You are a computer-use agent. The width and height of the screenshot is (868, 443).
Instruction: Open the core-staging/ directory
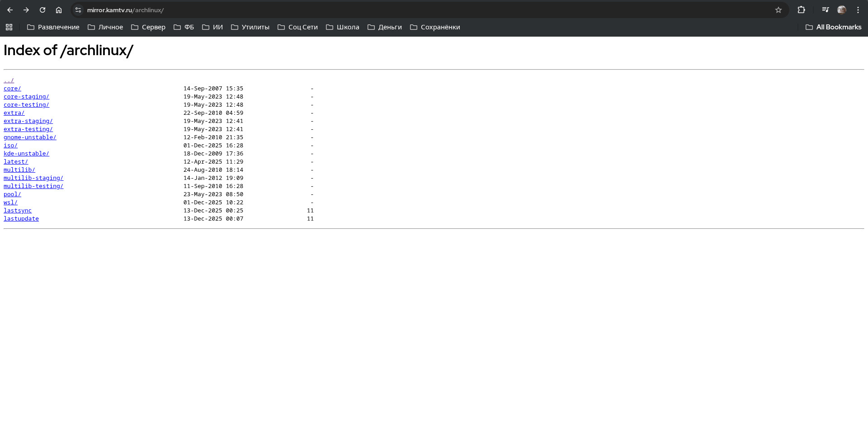point(26,97)
